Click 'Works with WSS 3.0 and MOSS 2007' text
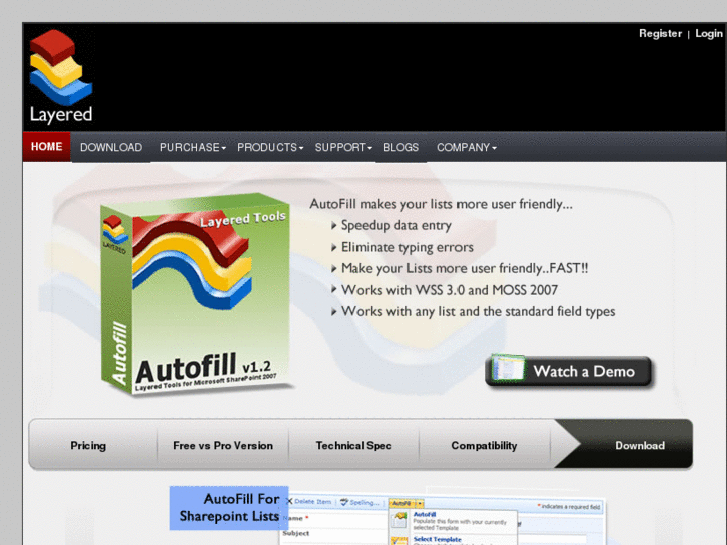The image size is (727, 545). point(449,290)
